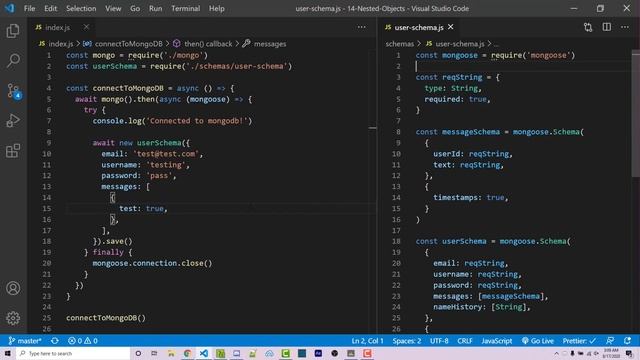Click the right editor vertical scrollbar

tap(636, 114)
